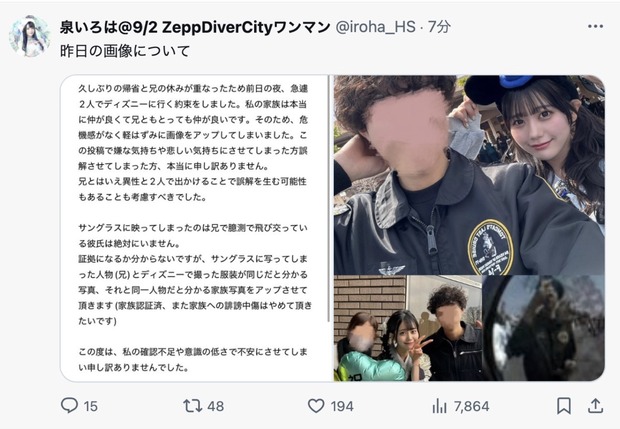Click the view count 7,864
This screenshot has width=620, height=429.
[x=471, y=406]
